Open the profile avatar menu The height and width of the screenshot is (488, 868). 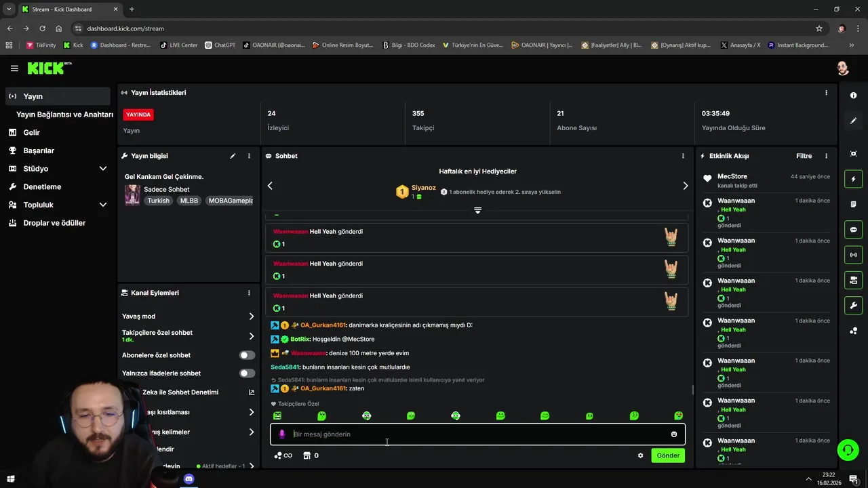click(842, 68)
